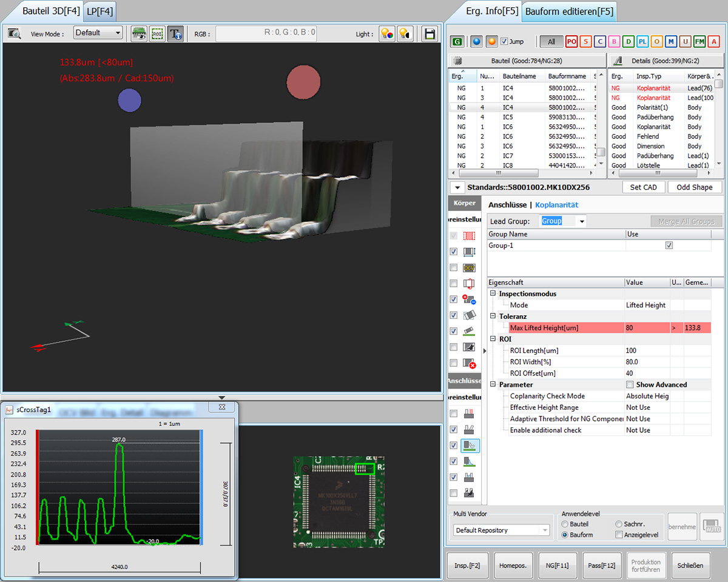Toggle the ROI display icon
Screen dimensions: 728x582
pos(158,33)
